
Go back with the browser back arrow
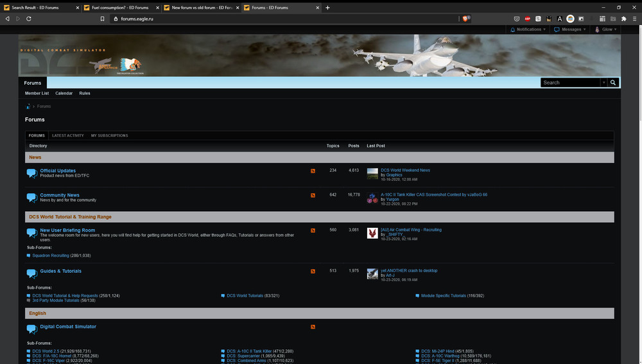click(7, 19)
